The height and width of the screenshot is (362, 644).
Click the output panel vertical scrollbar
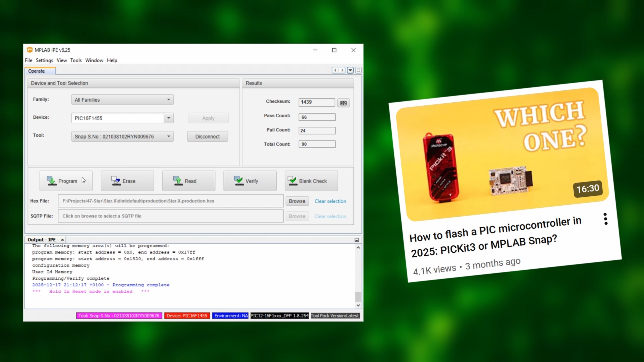pos(358,296)
